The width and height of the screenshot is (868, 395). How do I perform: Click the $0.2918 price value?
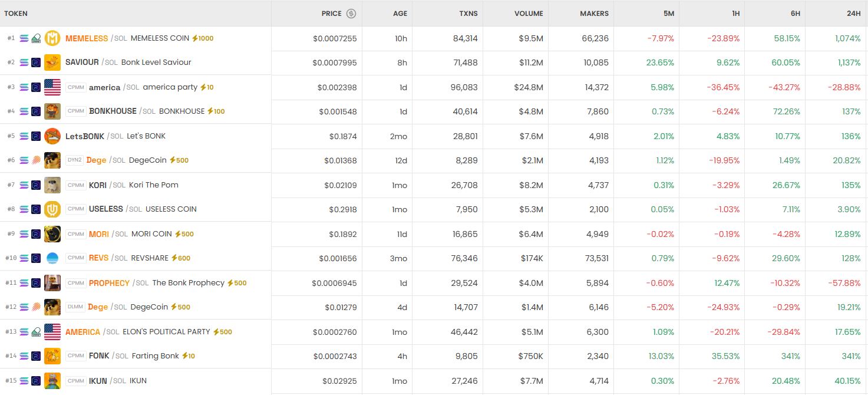tap(343, 209)
